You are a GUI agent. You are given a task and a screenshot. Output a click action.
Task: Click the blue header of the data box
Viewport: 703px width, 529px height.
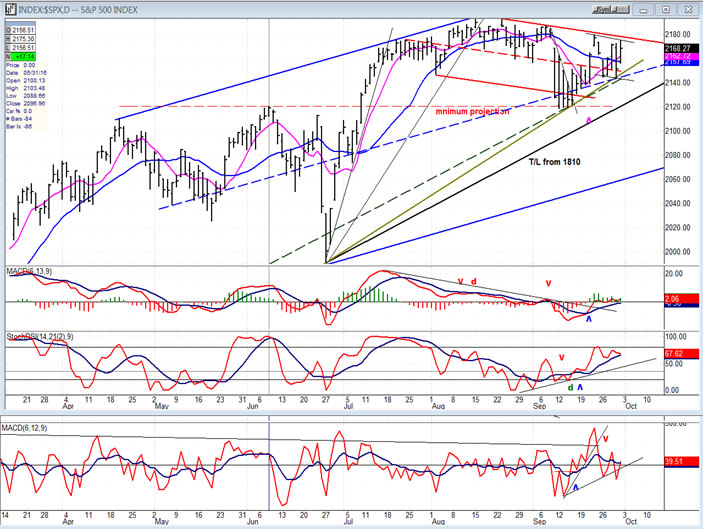point(20,23)
